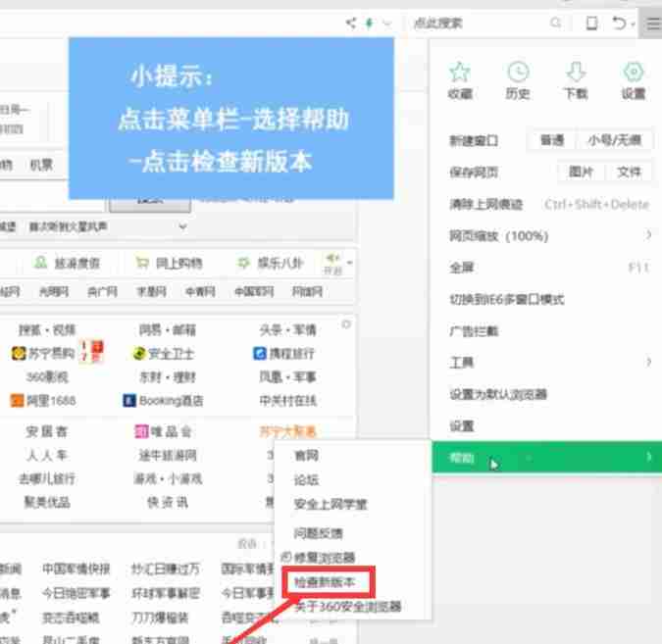
Task: Select 问题反馈 in help submenu
Action: point(319,533)
